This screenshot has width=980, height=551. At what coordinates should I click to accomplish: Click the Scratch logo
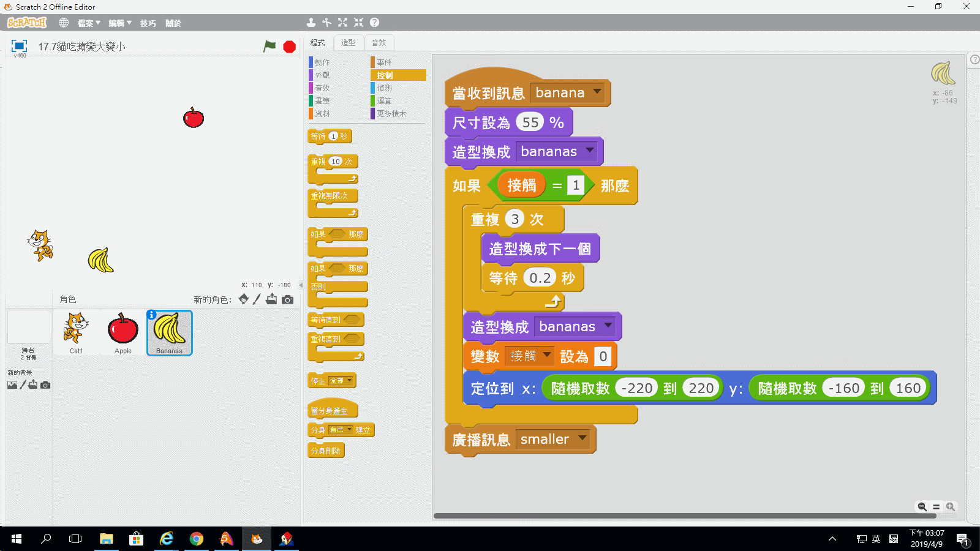pyautogui.click(x=27, y=23)
